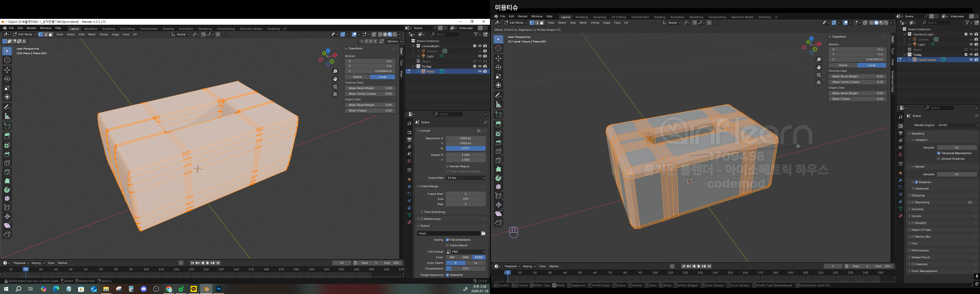Viewport: 980px width, 294px height.
Task: Select the Move tool in left viewport toolbar
Action: (x=7, y=70)
